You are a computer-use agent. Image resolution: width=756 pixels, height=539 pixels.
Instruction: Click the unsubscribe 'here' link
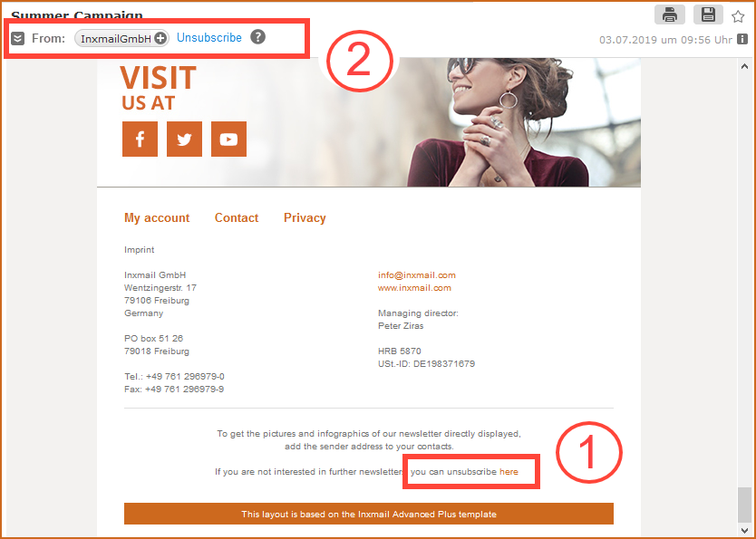[509, 472]
